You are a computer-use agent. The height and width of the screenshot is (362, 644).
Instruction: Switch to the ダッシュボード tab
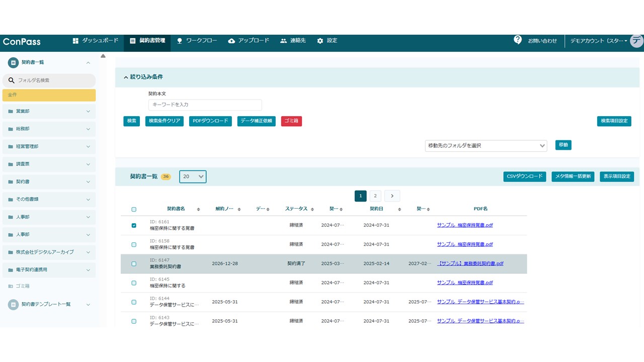tap(96, 41)
